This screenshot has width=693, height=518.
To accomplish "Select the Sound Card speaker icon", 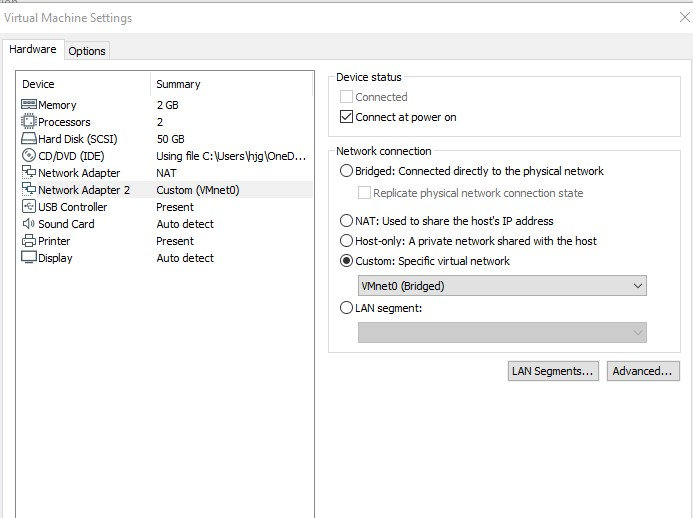I will [x=29, y=224].
